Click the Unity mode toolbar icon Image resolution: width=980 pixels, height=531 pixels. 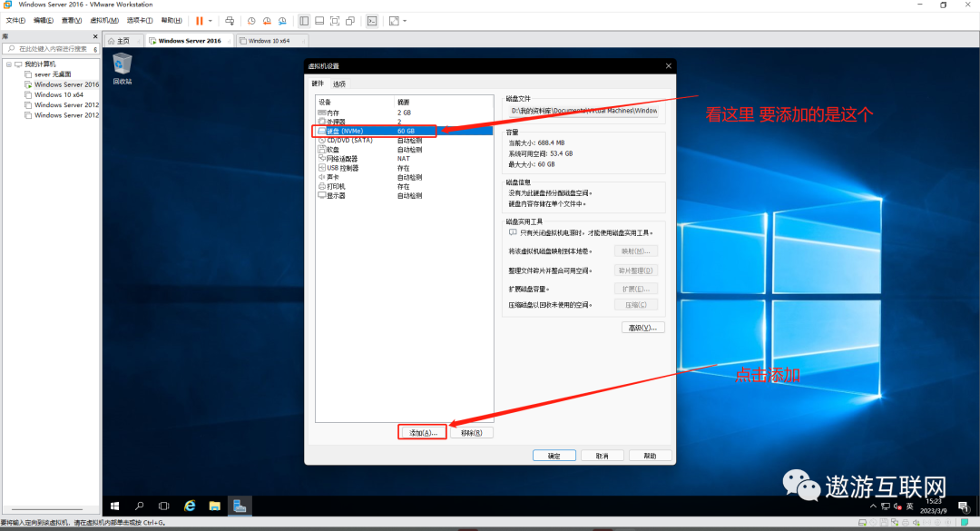[x=350, y=21]
